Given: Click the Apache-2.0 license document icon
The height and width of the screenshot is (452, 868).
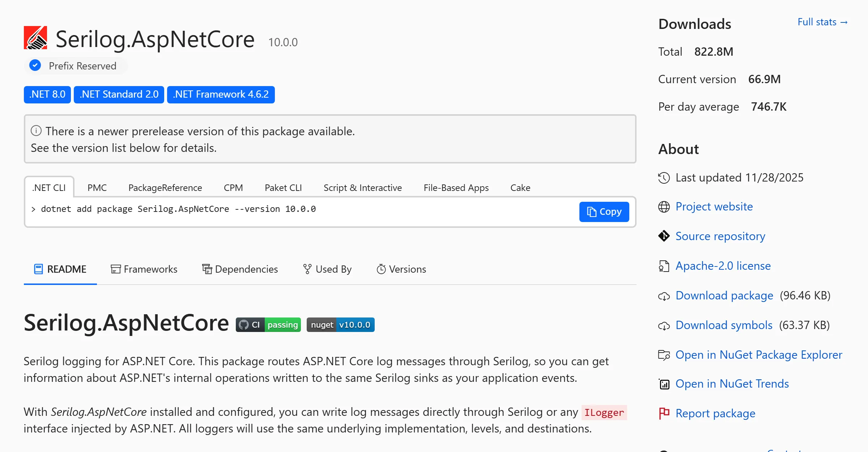Looking at the screenshot, I should tap(664, 266).
